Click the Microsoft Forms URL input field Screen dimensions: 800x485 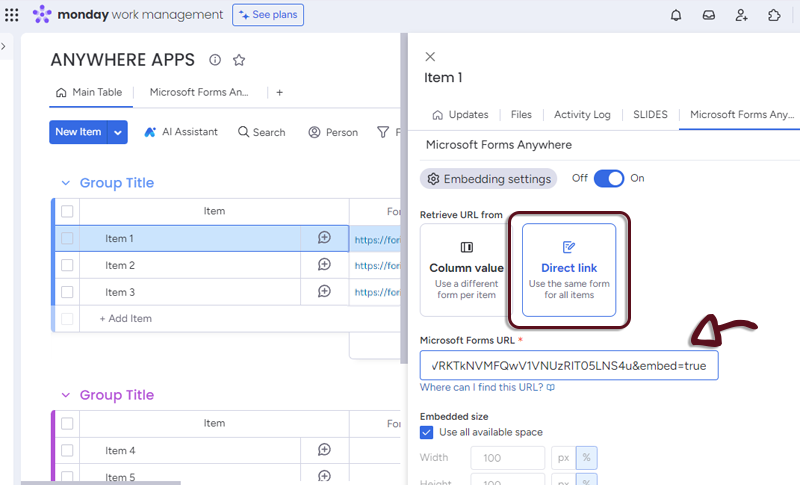point(568,366)
